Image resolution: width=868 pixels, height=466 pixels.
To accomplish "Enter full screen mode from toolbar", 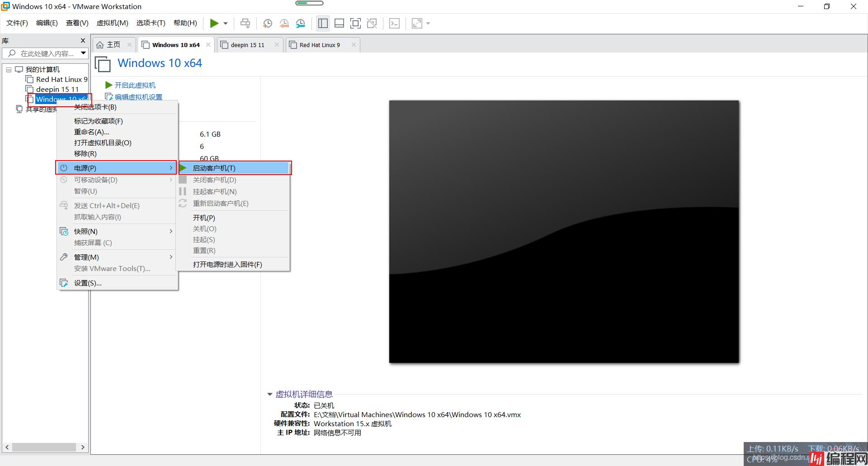I will click(355, 23).
